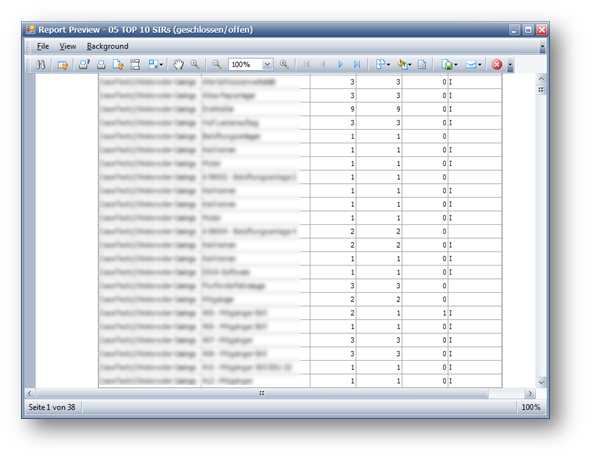The width and height of the screenshot is (592, 461).
Task: Open the Background menu
Action: click(108, 46)
